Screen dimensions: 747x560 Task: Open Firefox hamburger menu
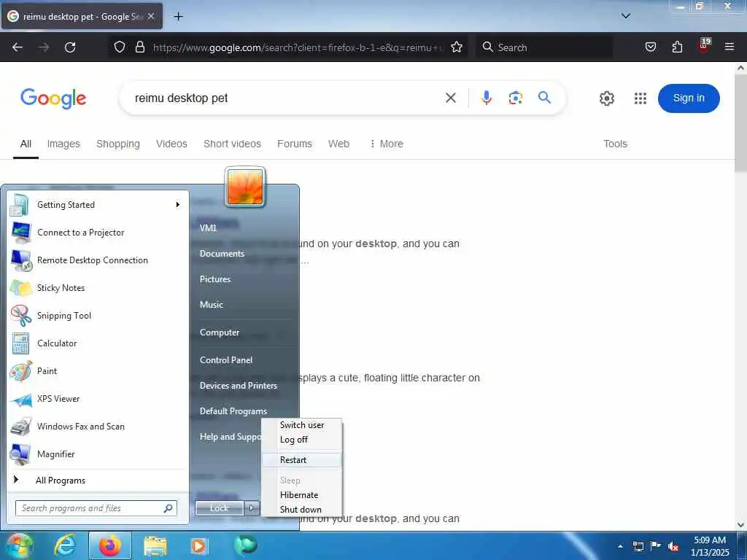(x=729, y=47)
